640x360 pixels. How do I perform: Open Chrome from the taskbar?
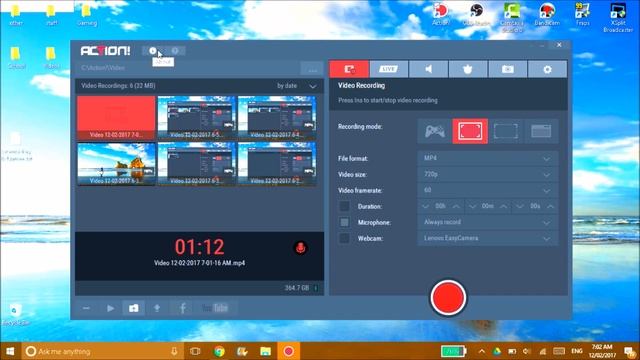click(x=219, y=351)
